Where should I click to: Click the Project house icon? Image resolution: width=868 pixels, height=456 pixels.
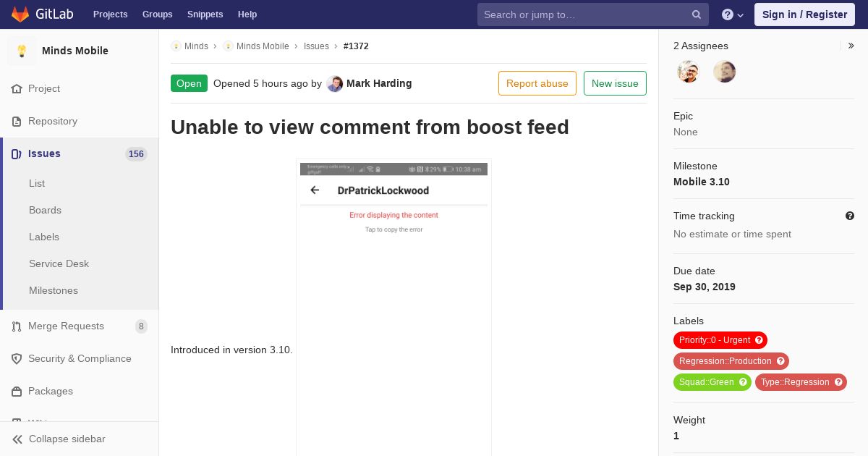pos(17,89)
